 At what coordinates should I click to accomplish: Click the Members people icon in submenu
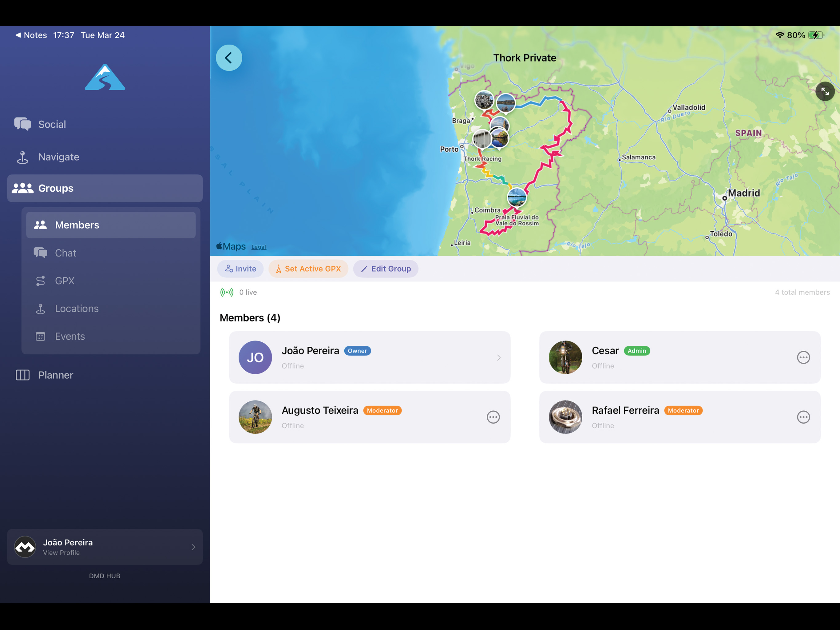tap(40, 225)
